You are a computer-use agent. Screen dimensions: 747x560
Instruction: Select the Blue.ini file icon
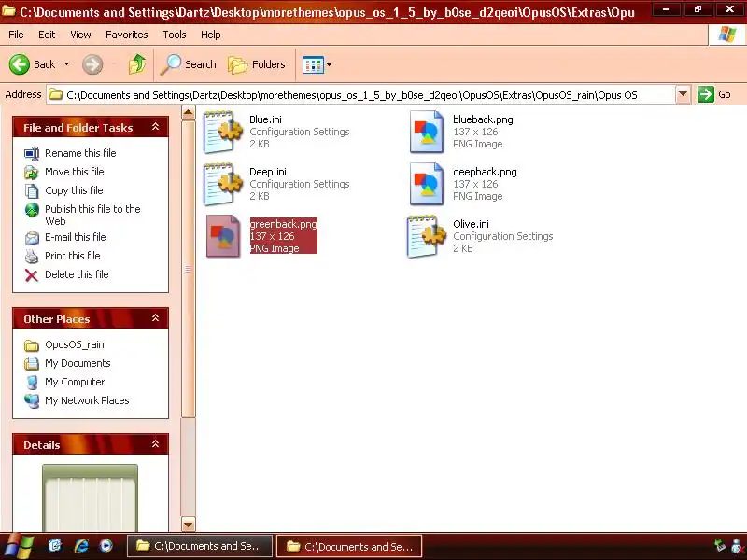pyautogui.click(x=222, y=132)
